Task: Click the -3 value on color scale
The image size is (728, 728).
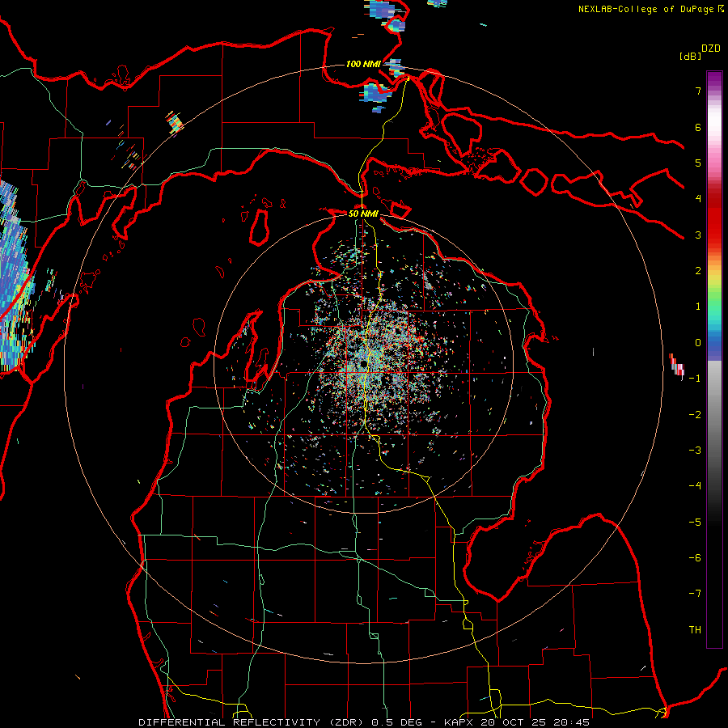Action: tap(695, 451)
